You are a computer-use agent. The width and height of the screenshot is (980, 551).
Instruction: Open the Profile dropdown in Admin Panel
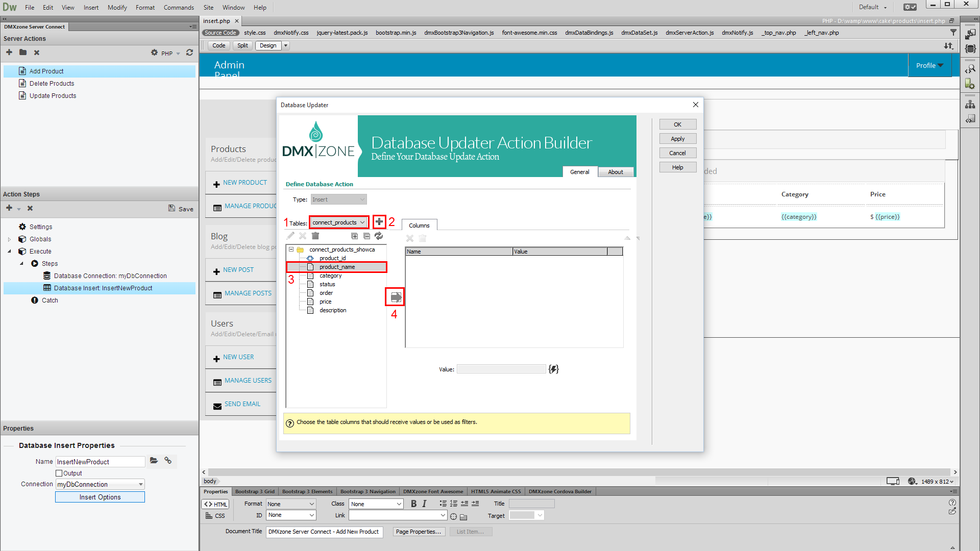coord(929,65)
